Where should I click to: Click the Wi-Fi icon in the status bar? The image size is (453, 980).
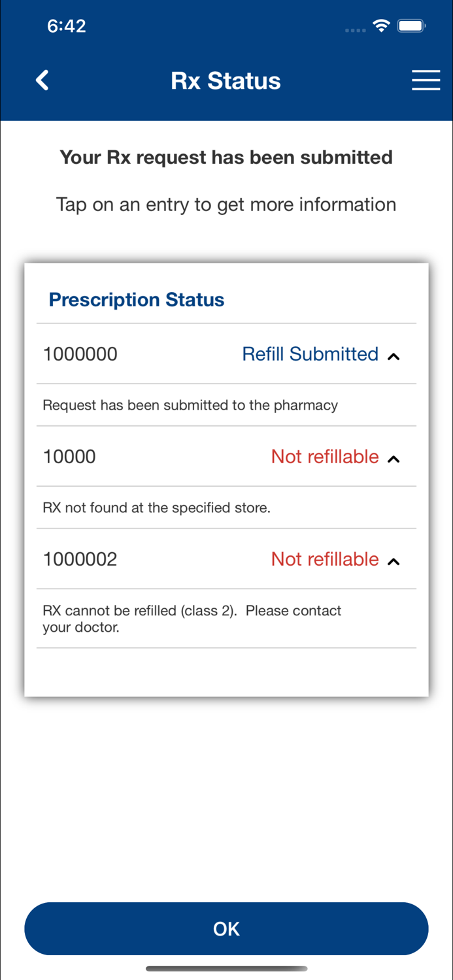click(382, 25)
